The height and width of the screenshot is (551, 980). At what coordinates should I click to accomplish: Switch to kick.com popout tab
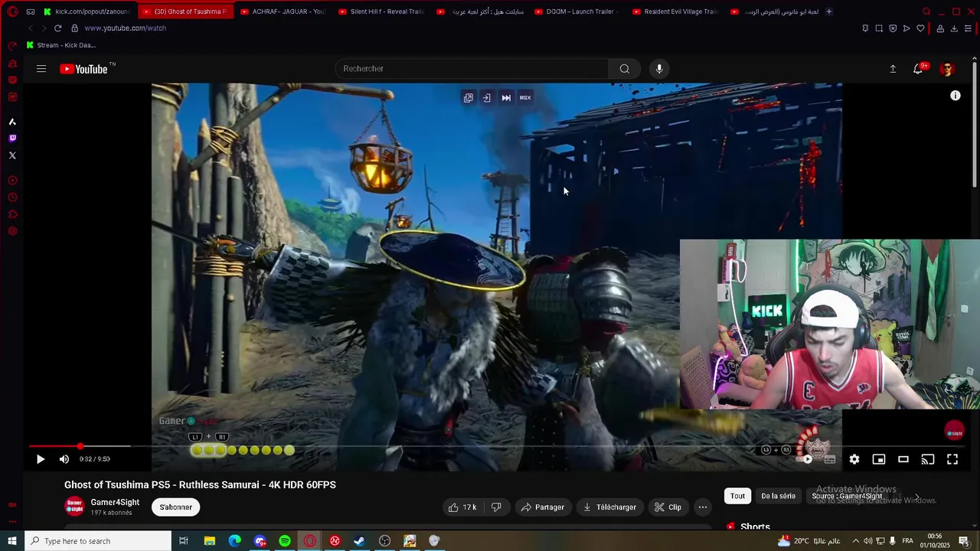(x=87, y=11)
